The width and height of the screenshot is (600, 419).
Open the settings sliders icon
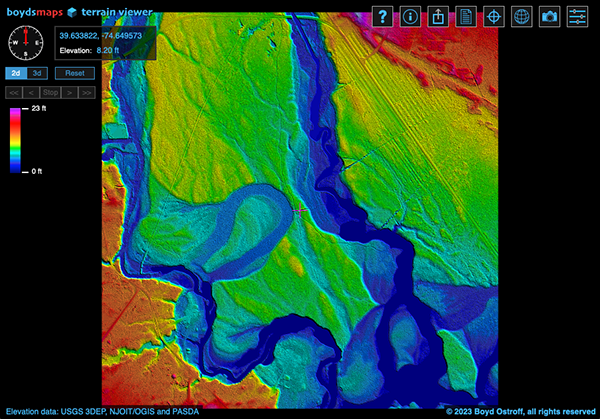[578, 16]
